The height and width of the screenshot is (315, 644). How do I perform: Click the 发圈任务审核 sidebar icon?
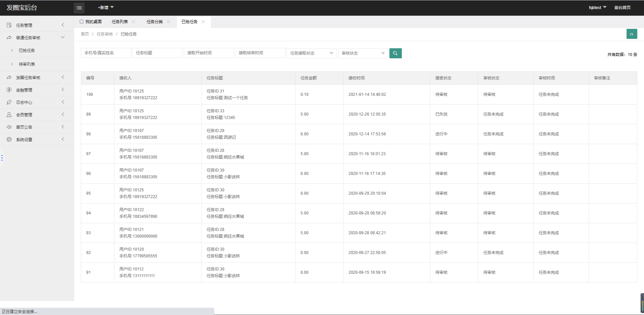pos(9,77)
